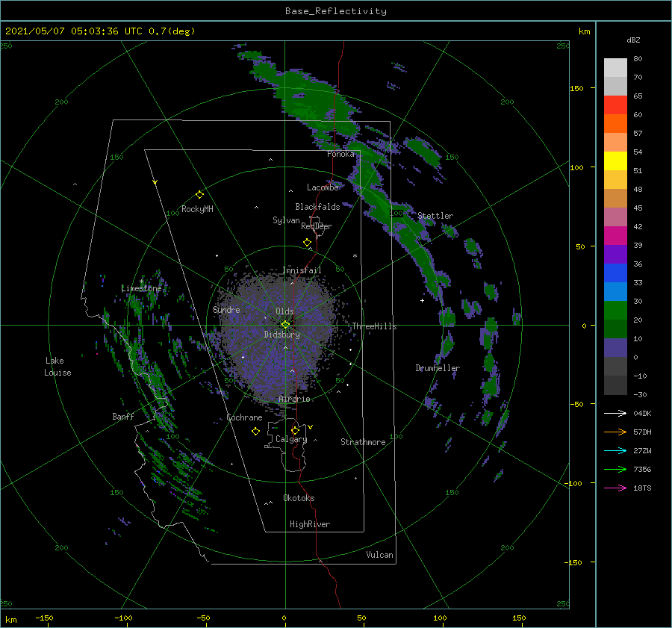Click the Cochrane city label
Viewport: 672px width, 628px height.
pyautogui.click(x=244, y=417)
